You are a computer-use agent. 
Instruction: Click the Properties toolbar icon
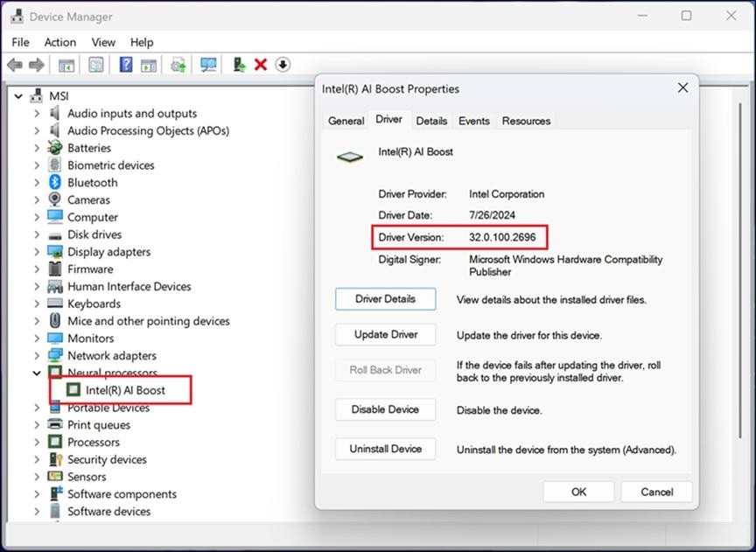(x=96, y=65)
